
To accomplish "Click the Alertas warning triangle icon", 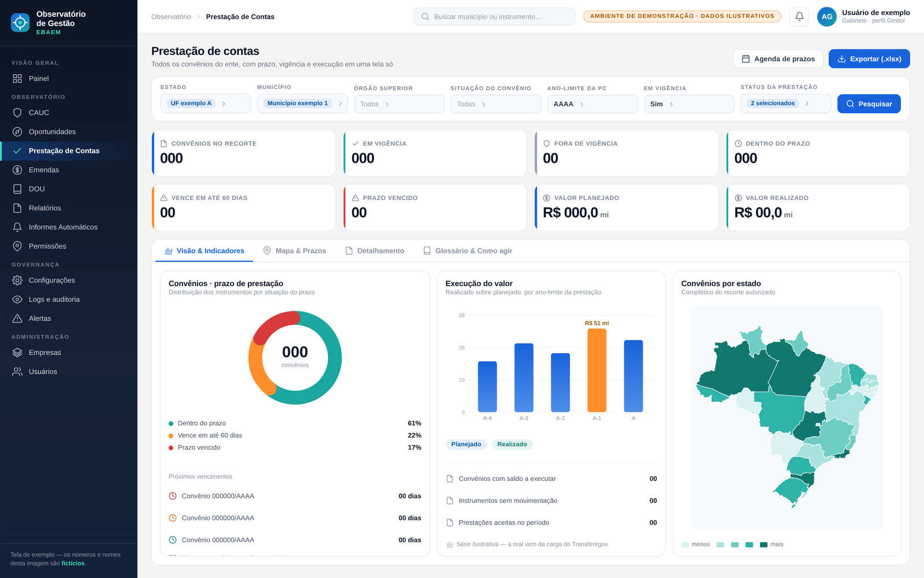I will tap(17, 318).
